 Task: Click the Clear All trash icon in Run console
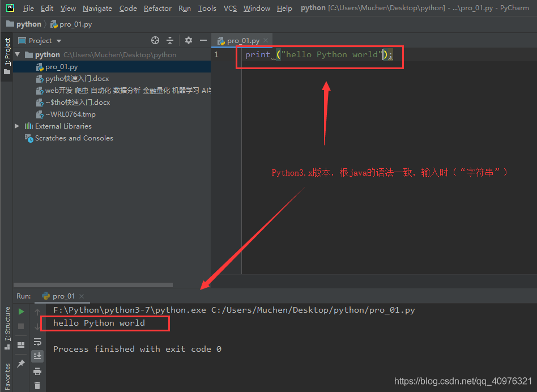click(37, 386)
